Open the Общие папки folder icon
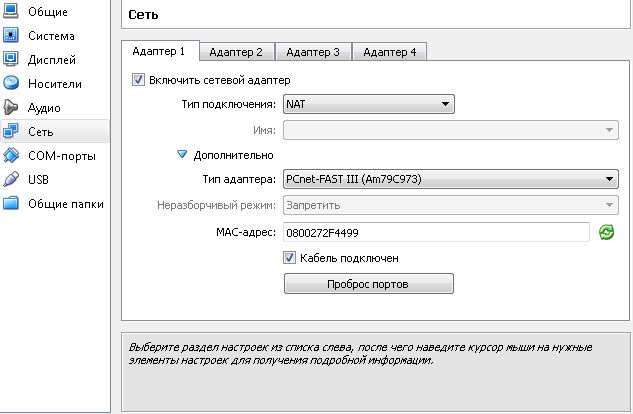633x414 pixels. coord(11,203)
